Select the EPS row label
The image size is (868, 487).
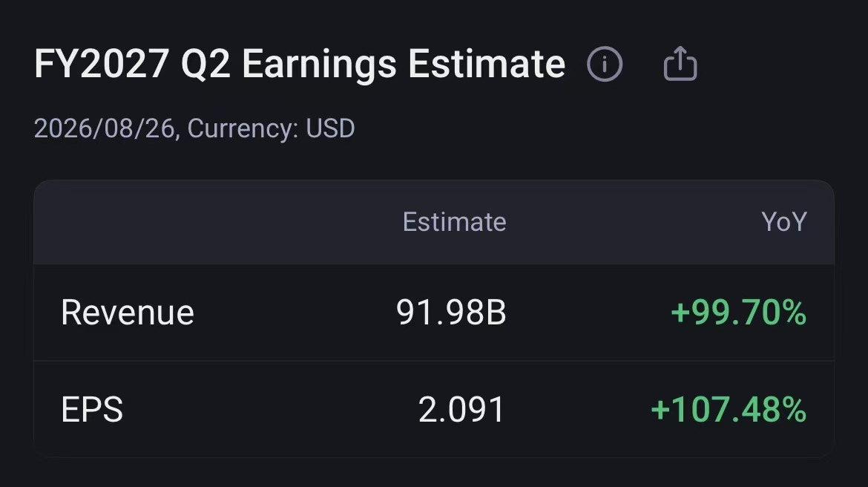point(92,410)
